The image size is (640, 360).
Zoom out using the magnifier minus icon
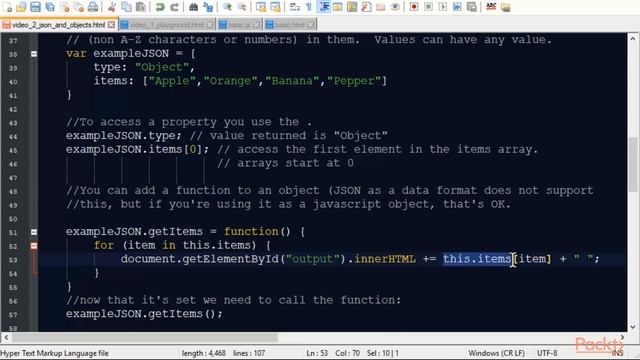[x=242, y=7]
